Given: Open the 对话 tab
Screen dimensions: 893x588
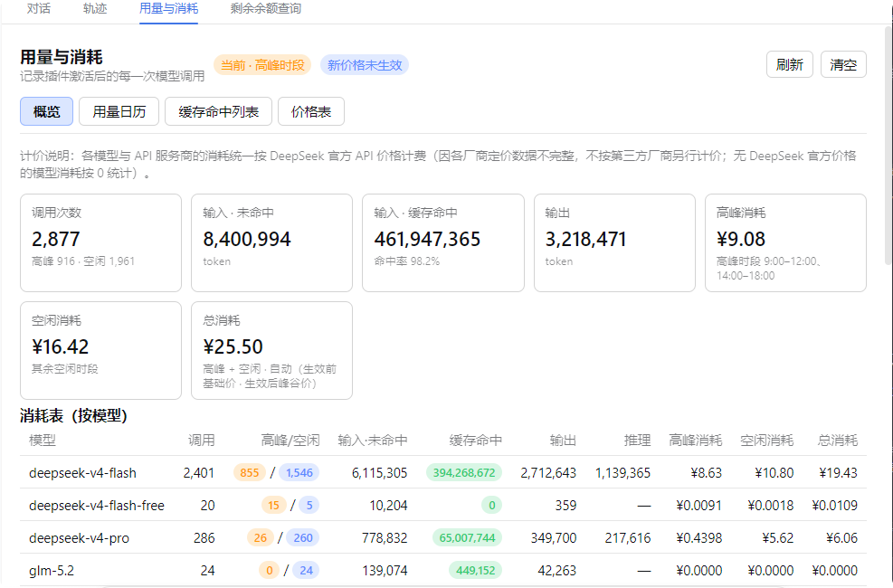Looking at the screenshot, I should pyautogui.click(x=38, y=8).
